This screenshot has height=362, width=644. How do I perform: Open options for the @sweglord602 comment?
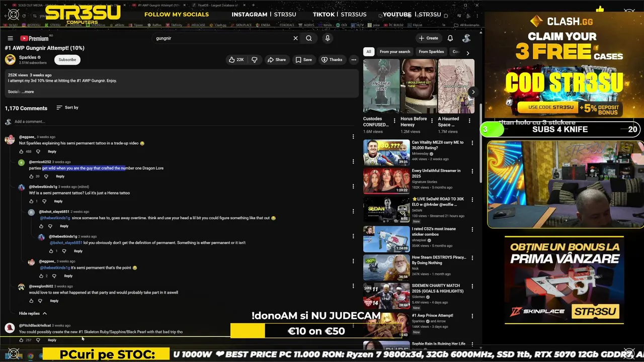click(353, 286)
